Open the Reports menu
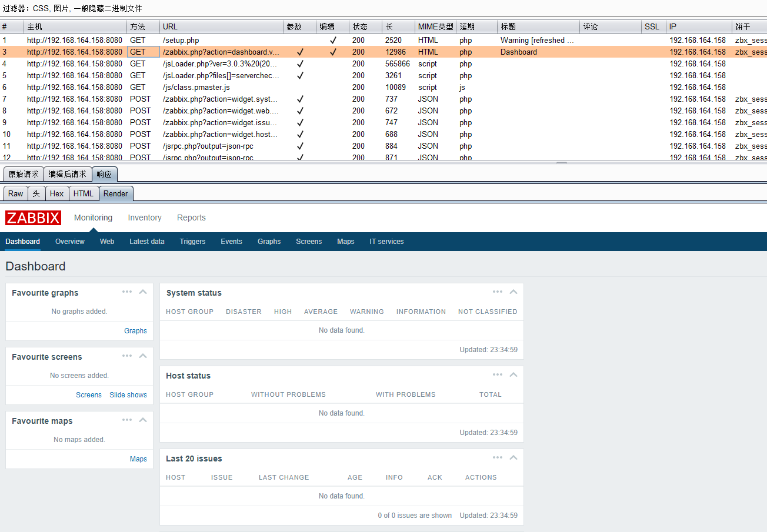This screenshot has height=532, width=767. coord(191,218)
